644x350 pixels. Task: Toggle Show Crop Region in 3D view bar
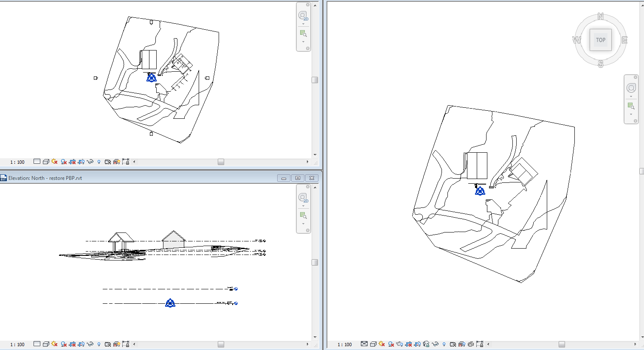pyautogui.click(x=417, y=344)
